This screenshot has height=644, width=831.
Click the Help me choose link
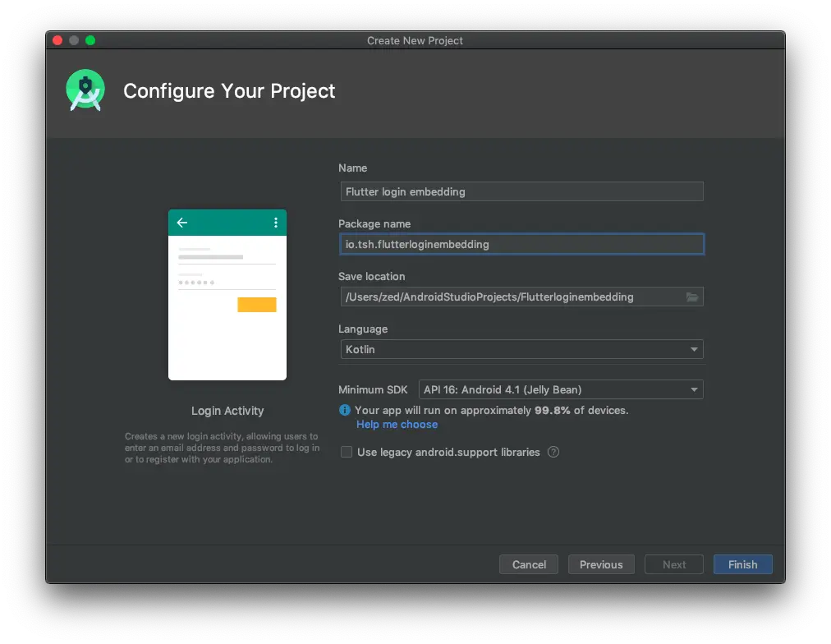tap(397, 424)
